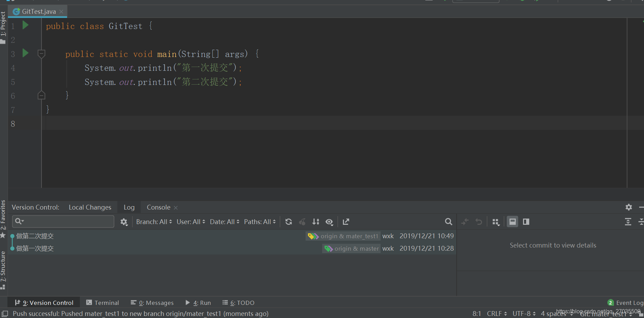Open the CRLF line separator dropdown

pos(497,314)
